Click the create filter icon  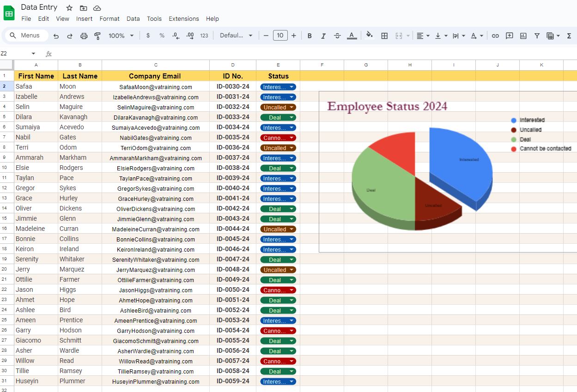click(x=537, y=36)
